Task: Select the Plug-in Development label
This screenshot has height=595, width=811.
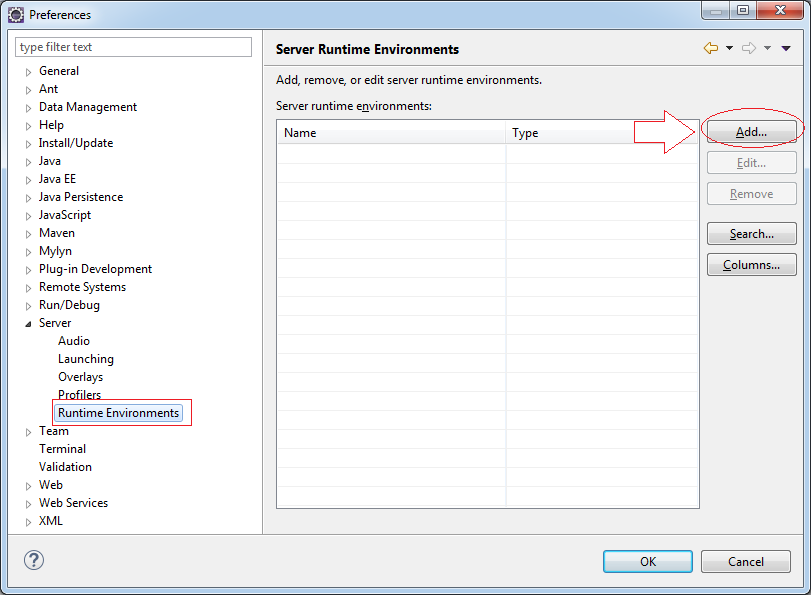Action: [96, 269]
